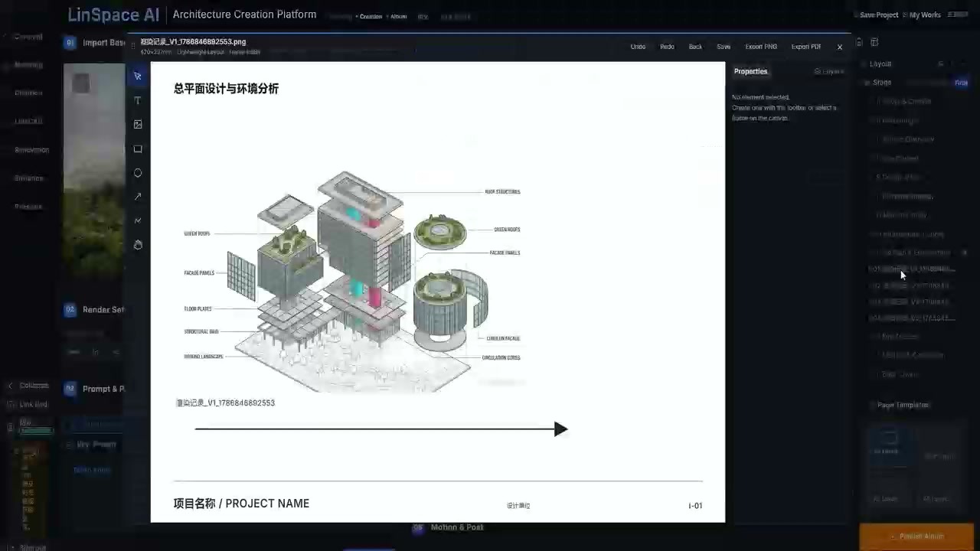This screenshot has width=980, height=551.
Task: Click the page number I-01
Action: tap(695, 506)
